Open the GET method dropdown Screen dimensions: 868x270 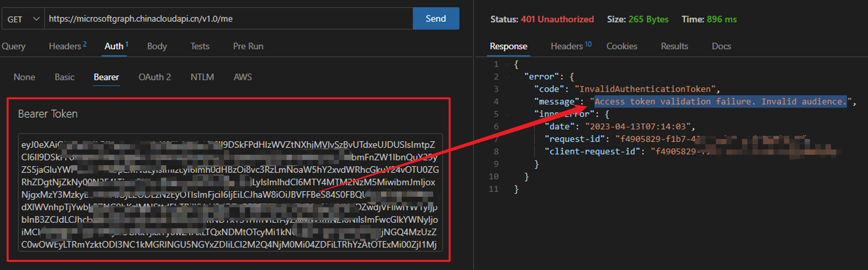pos(23,19)
